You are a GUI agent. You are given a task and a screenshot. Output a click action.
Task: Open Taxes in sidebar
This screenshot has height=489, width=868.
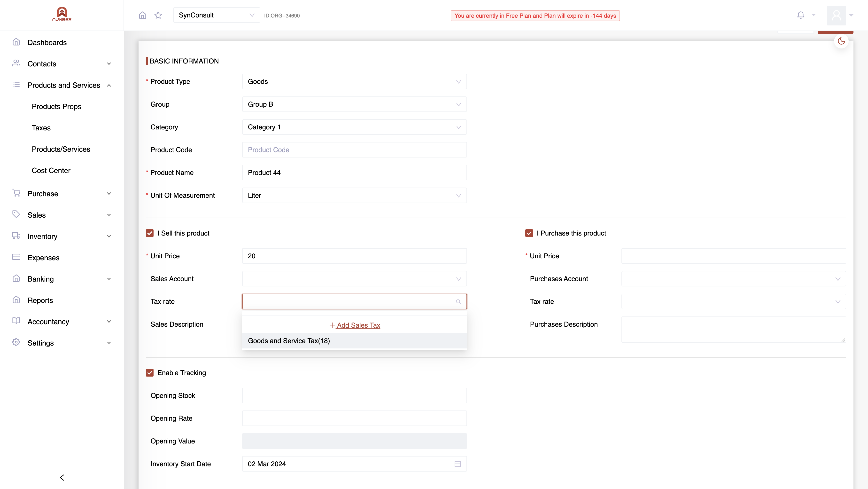(x=41, y=128)
